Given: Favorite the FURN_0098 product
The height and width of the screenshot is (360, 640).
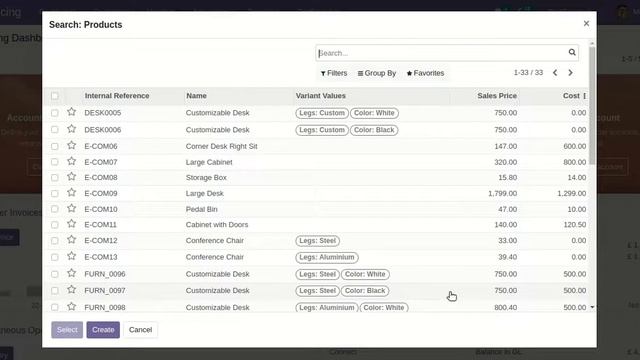Looking at the screenshot, I should 71,307.
